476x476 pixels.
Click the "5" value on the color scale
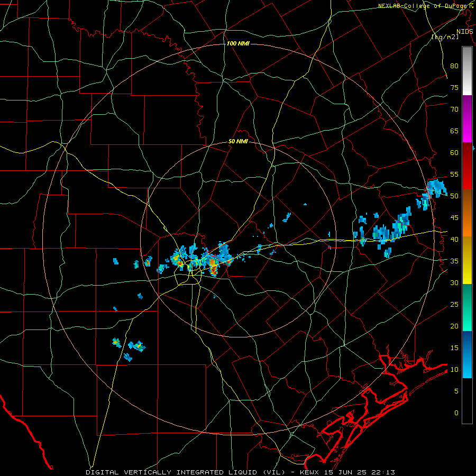click(456, 391)
